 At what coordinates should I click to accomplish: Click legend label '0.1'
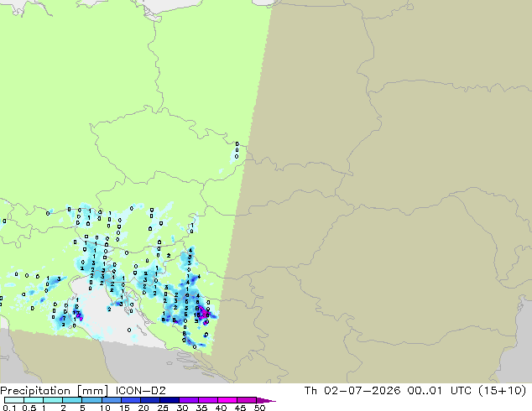click(x=9, y=408)
